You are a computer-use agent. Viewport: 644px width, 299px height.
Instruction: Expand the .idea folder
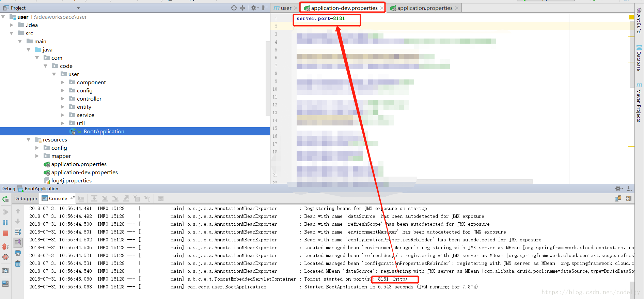point(12,25)
